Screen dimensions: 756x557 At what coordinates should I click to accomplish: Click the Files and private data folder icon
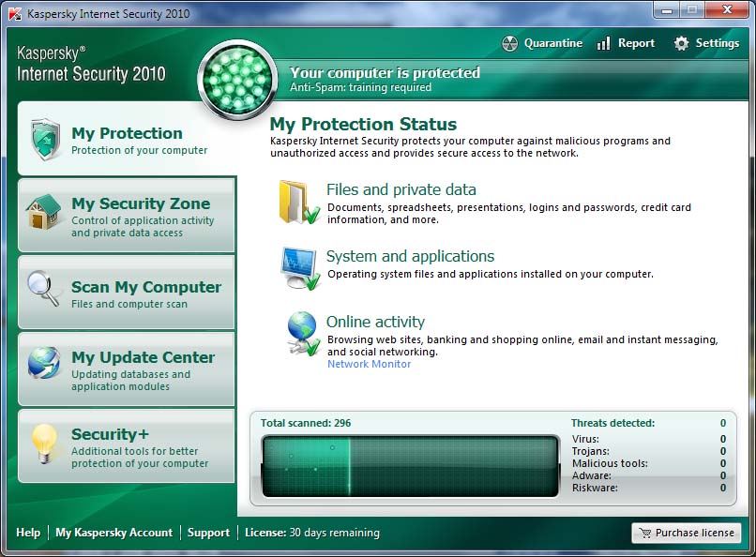(x=299, y=203)
